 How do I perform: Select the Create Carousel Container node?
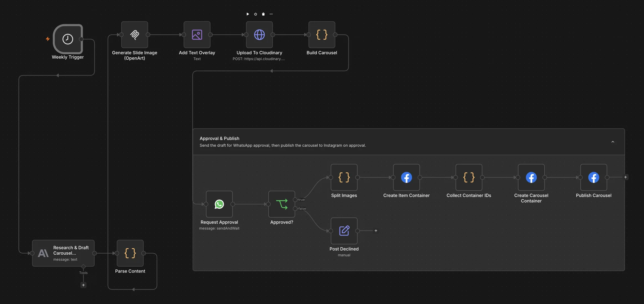(x=531, y=177)
